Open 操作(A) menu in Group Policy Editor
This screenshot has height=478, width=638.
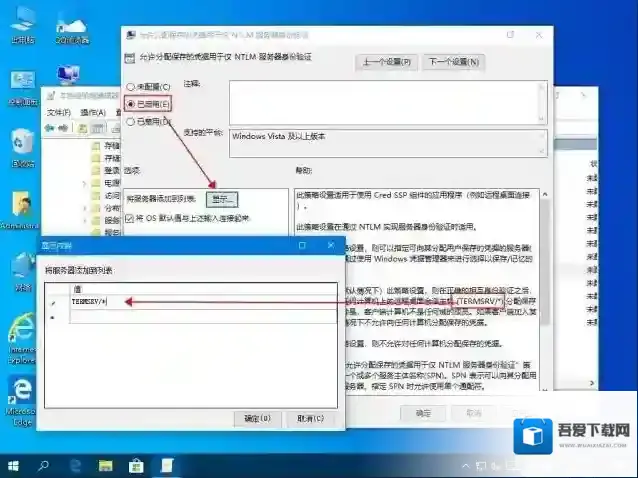(93, 112)
